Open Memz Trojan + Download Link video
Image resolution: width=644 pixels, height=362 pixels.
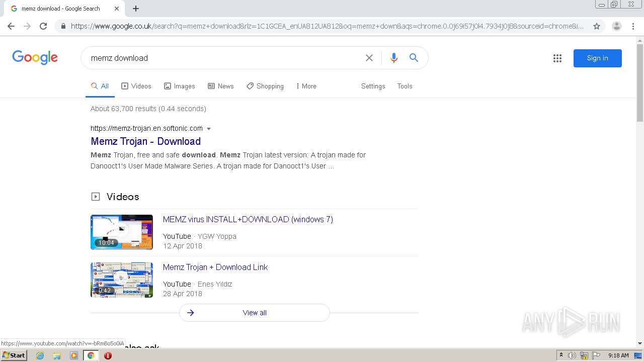215,267
